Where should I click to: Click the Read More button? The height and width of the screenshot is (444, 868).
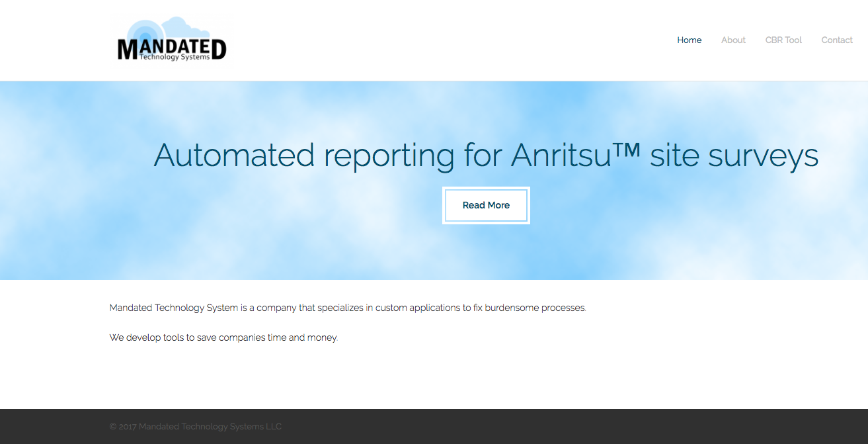pos(486,205)
